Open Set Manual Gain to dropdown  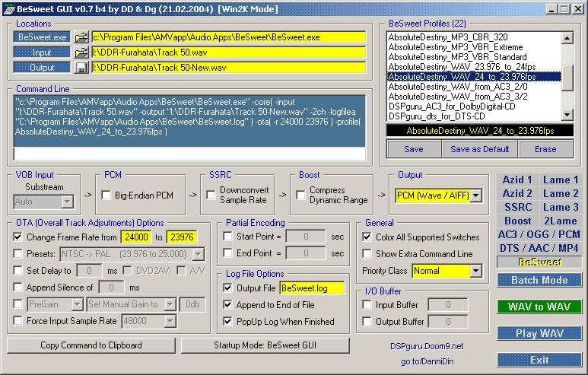tap(170, 304)
